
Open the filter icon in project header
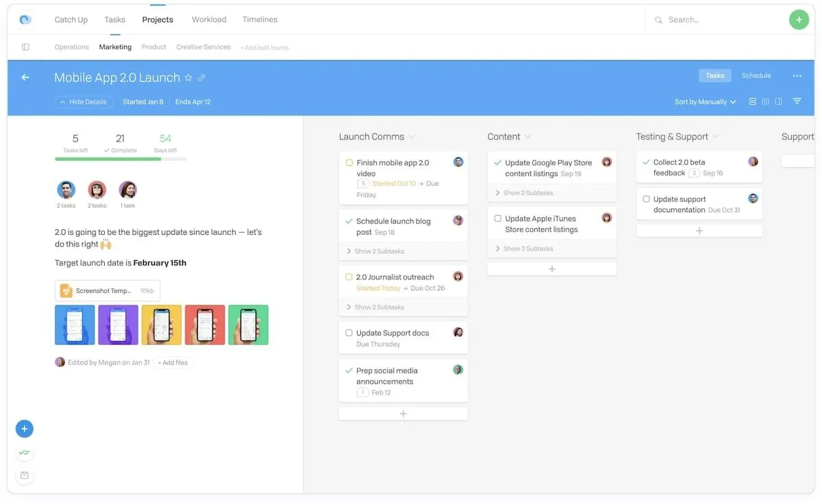point(797,101)
